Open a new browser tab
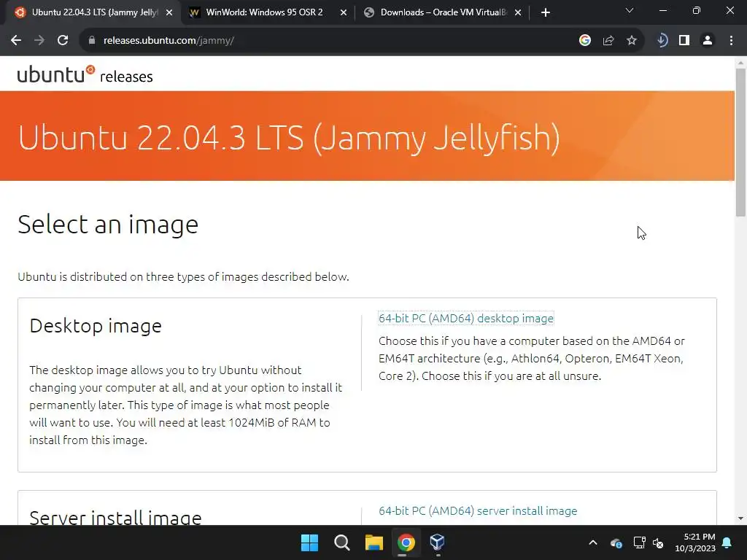The width and height of the screenshot is (747, 560). click(546, 12)
